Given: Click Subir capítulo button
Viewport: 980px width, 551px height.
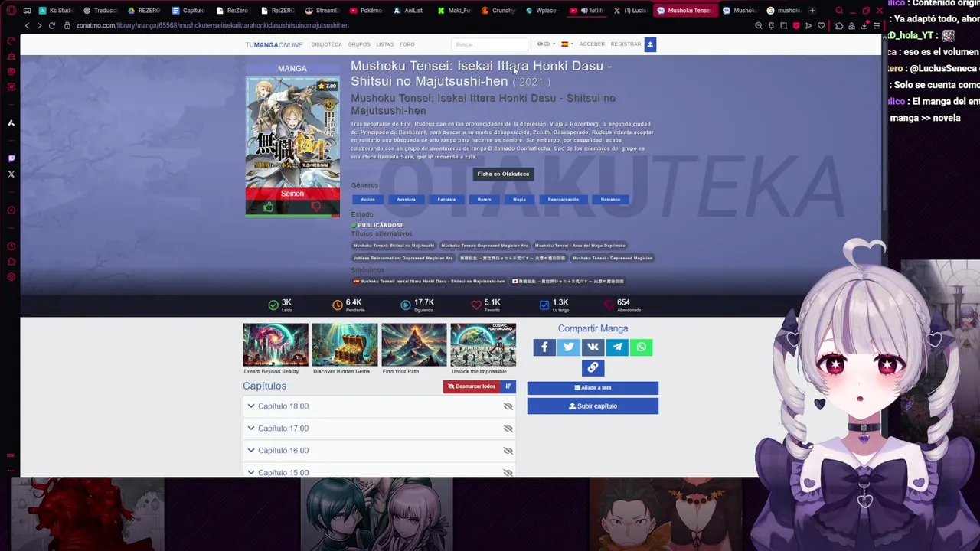Looking at the screenshot, I should pyautogui.click(x=593, y=406).
